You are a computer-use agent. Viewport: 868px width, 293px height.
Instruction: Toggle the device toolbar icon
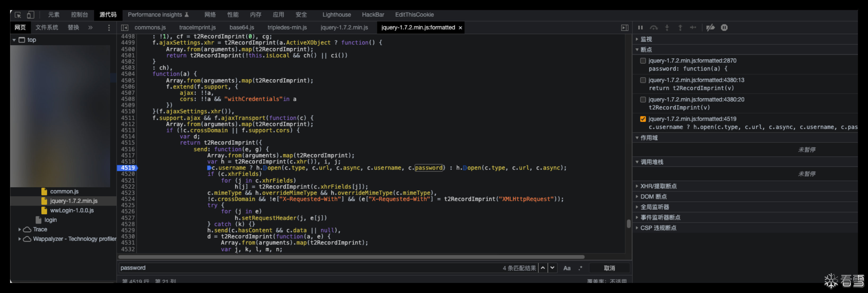click(30, 15)
